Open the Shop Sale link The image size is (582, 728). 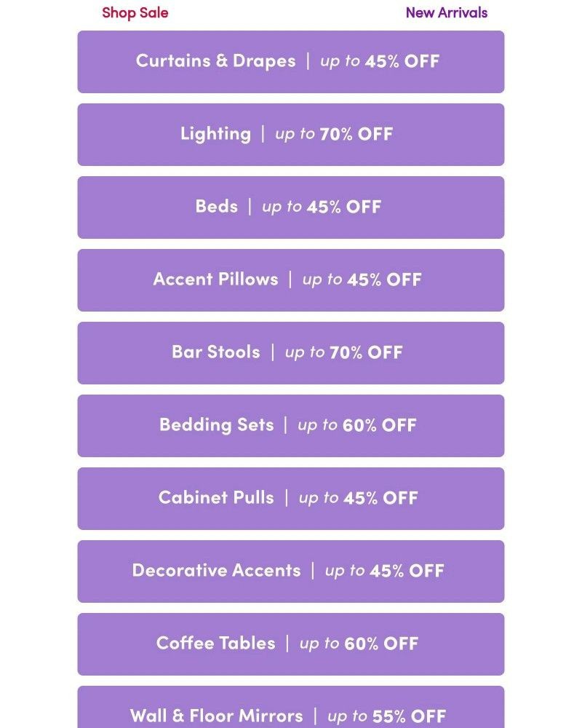[x=135, y=13]
